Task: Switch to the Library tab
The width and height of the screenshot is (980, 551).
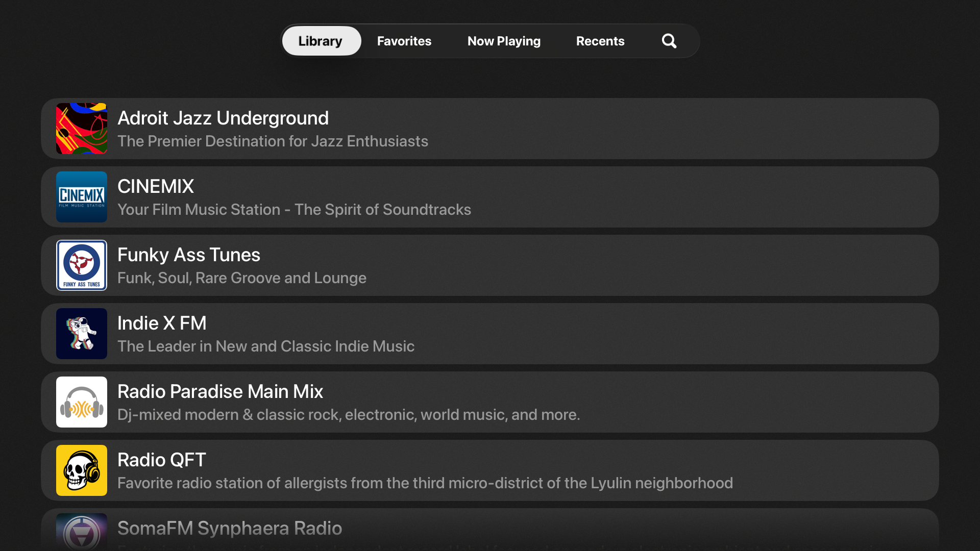Action: (x=321, y=41)
